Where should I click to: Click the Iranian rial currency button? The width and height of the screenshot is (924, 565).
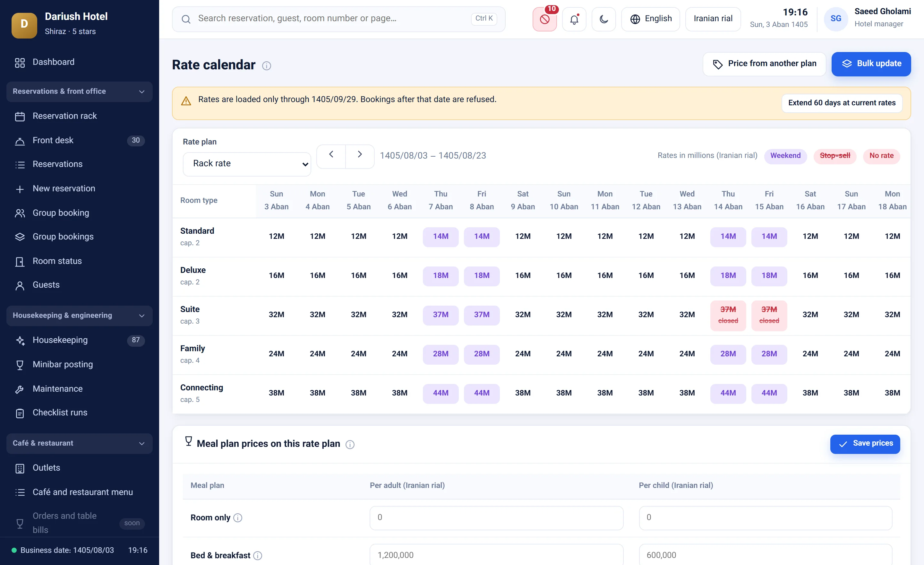pos(713,19)
